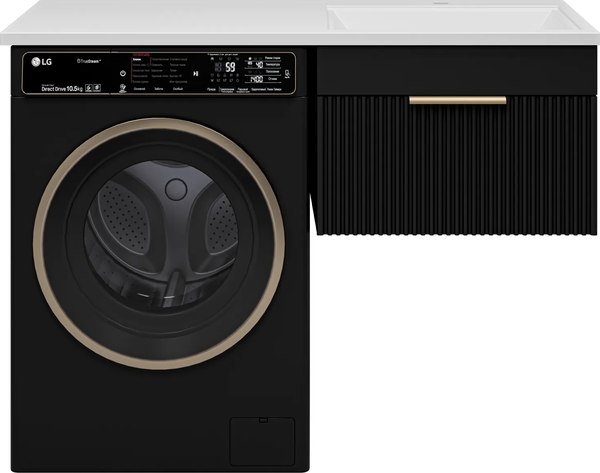Tap the icon below the power button

122,87
